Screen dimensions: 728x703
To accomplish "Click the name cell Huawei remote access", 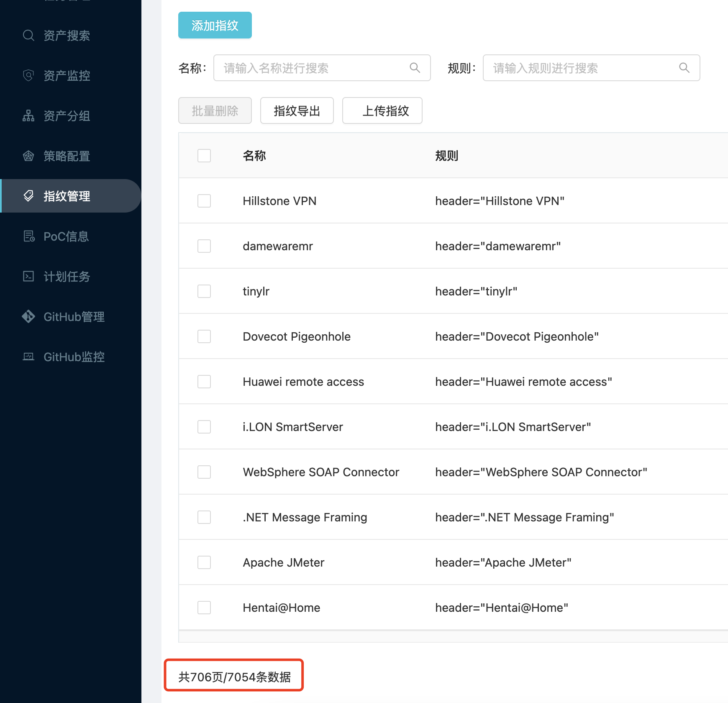I will click(x=303, y=382).
